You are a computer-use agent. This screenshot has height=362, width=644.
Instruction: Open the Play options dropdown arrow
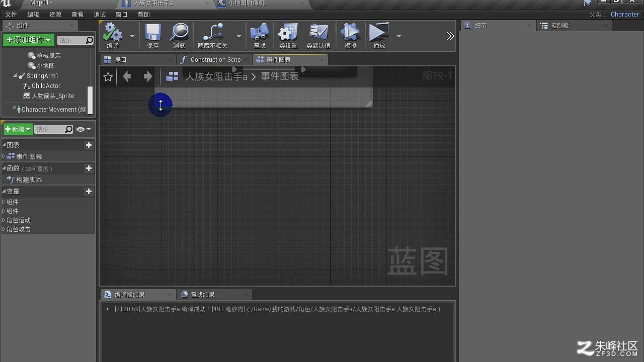pos(399,36)
